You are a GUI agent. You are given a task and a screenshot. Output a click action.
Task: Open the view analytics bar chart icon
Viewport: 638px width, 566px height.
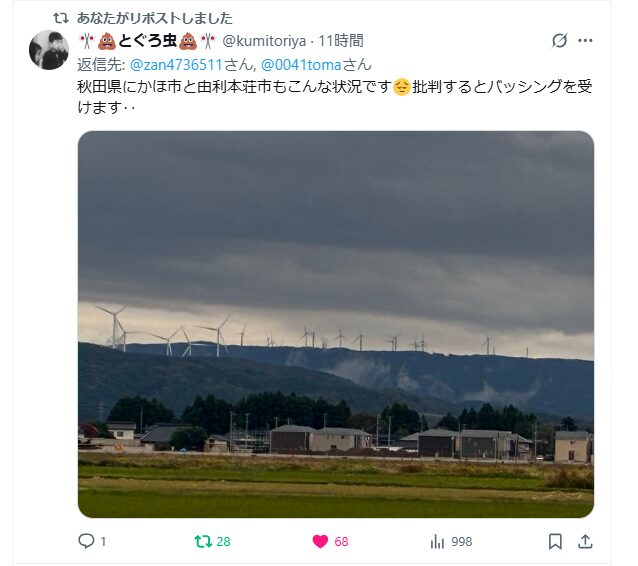click(x=437, y=542)
